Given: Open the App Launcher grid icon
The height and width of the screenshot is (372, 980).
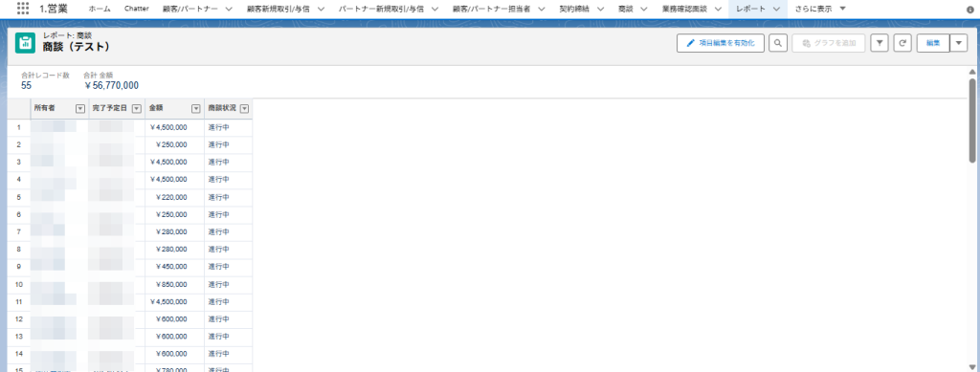Looking at the screenshot, I should [23, 9].
